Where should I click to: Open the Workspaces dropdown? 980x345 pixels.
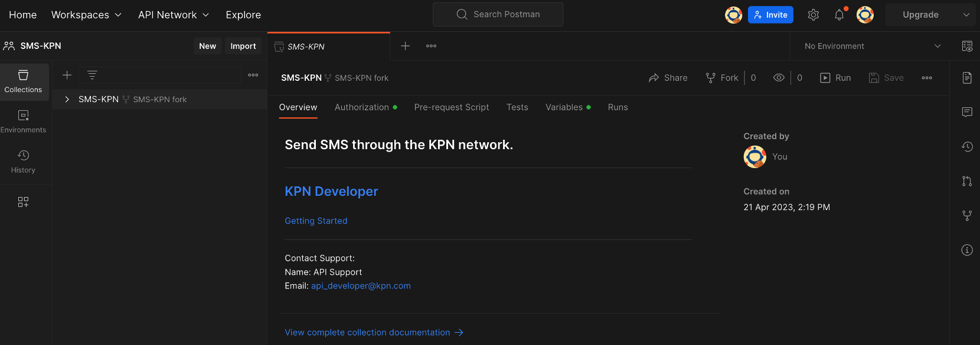(x=86, y=15)
